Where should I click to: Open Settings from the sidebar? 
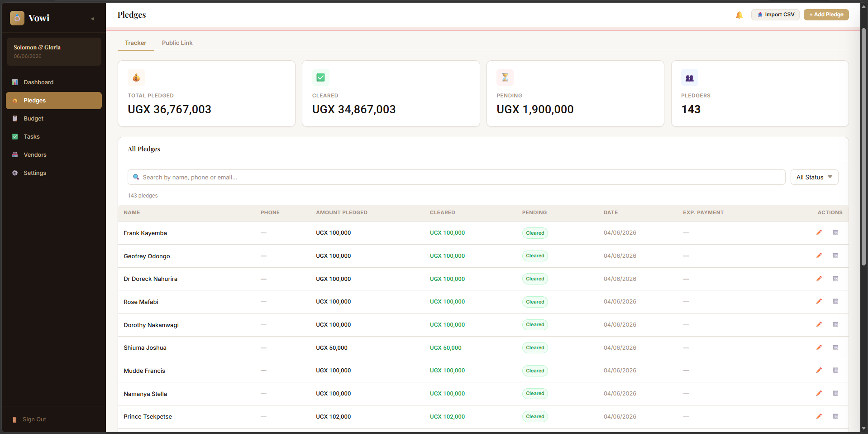point(54,173)
